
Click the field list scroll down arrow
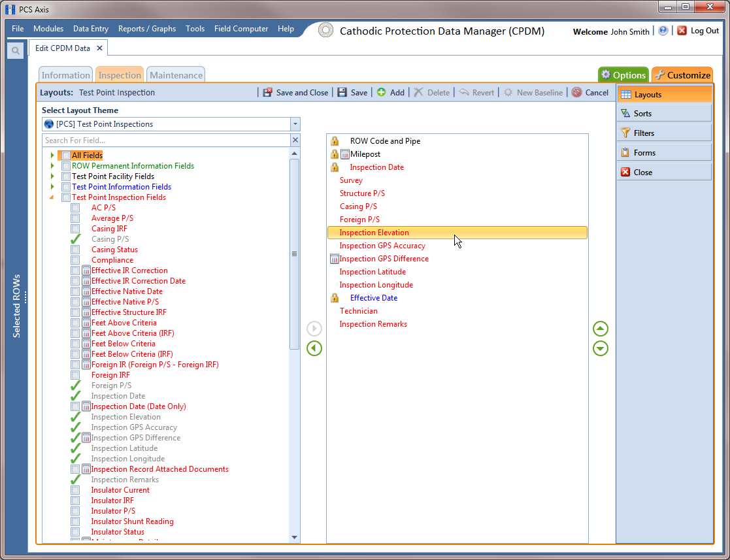coord(294,537)
